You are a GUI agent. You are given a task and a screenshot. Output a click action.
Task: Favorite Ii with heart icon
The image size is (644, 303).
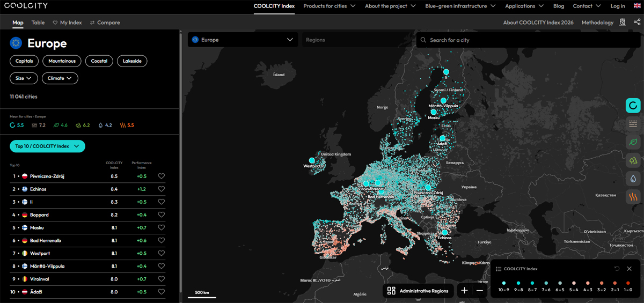pos(161,202)
